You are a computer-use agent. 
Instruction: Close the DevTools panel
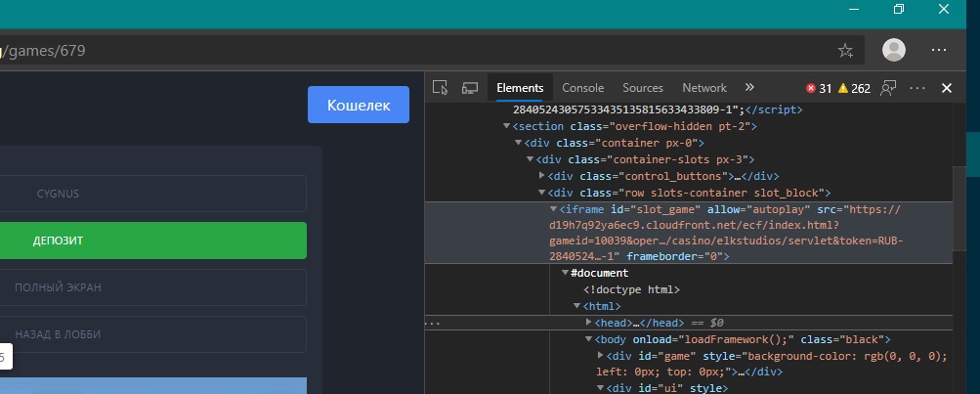click(x=946, y=88)
